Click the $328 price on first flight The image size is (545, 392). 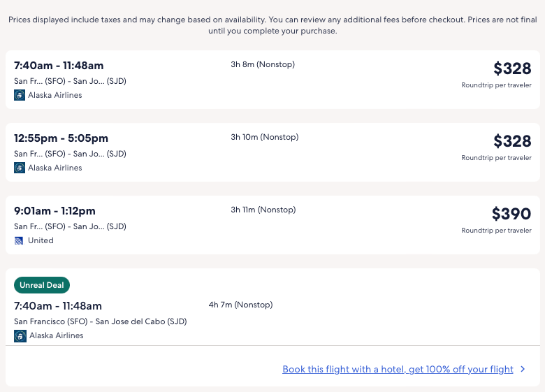pyautogui.click(x=512, y=68)
